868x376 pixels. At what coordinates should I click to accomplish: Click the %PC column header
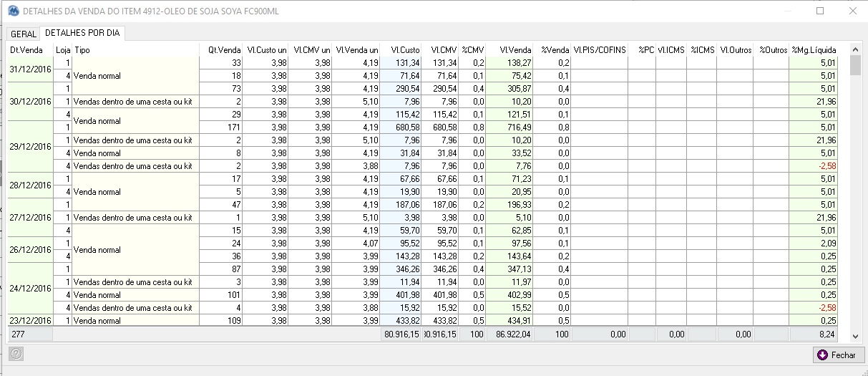point(643,49)
